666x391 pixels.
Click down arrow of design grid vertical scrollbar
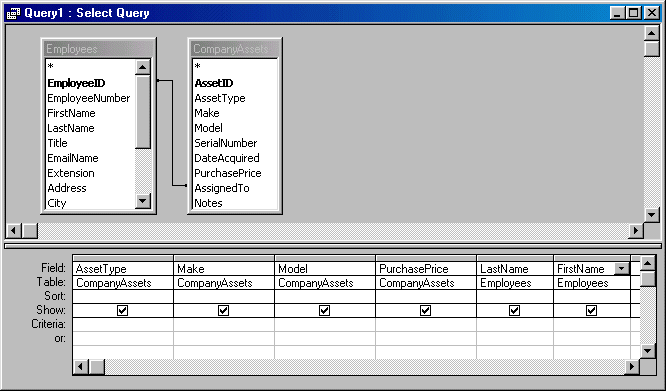pos(647,351)
